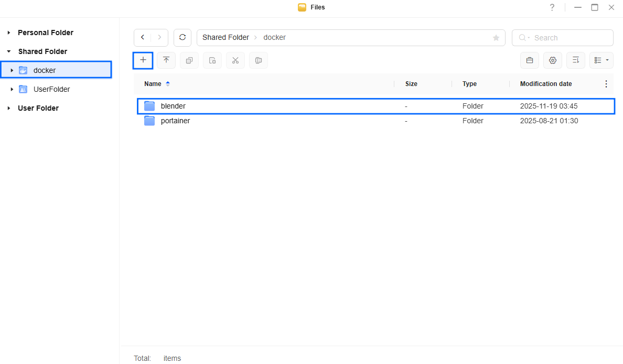Click the sort order icon
The image size is (623, 364).
pyautogui.click(x=575, y=60)
